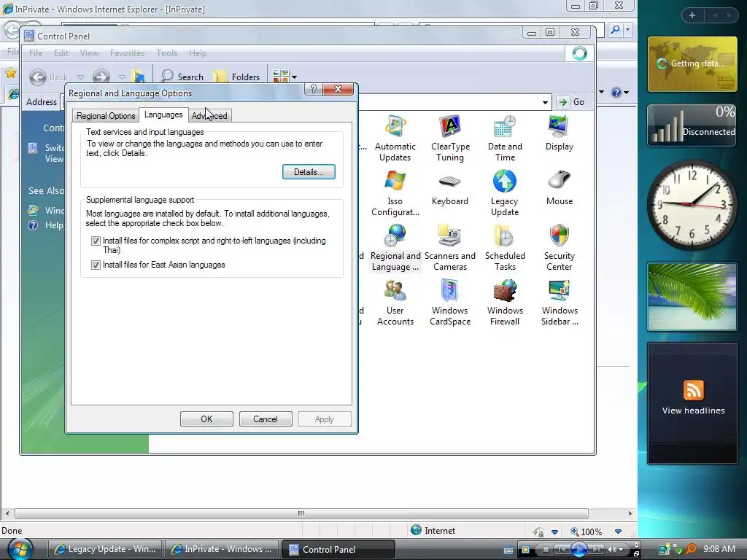Click the stop button on taskbar media player
This screenshot has height=560, width=747.
click(x=546, y=550)
